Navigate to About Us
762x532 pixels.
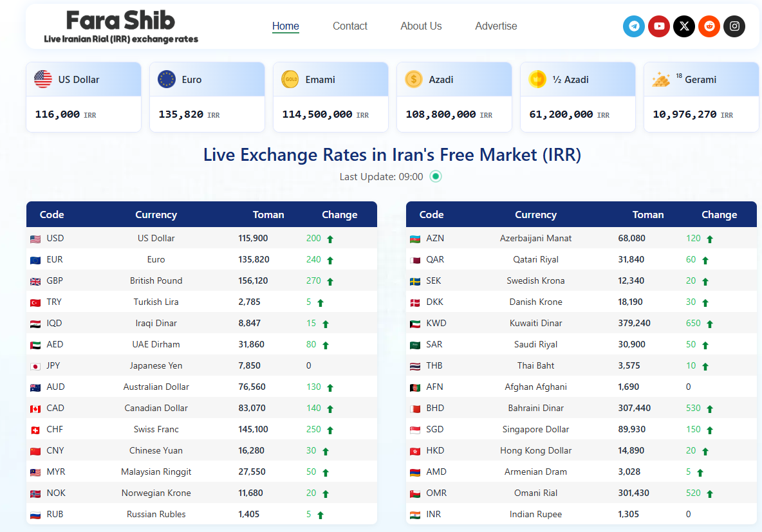(421, 26)
